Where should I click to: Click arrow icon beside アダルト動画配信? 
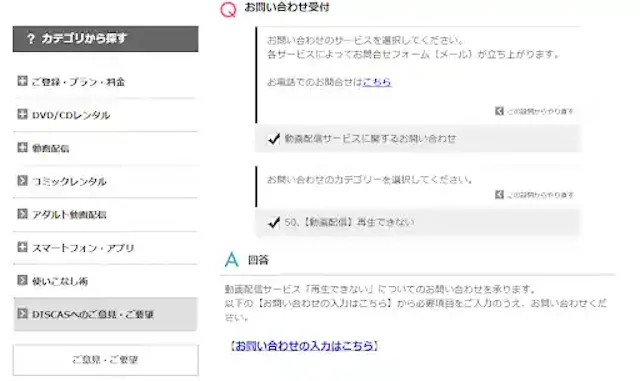[22, 214]
